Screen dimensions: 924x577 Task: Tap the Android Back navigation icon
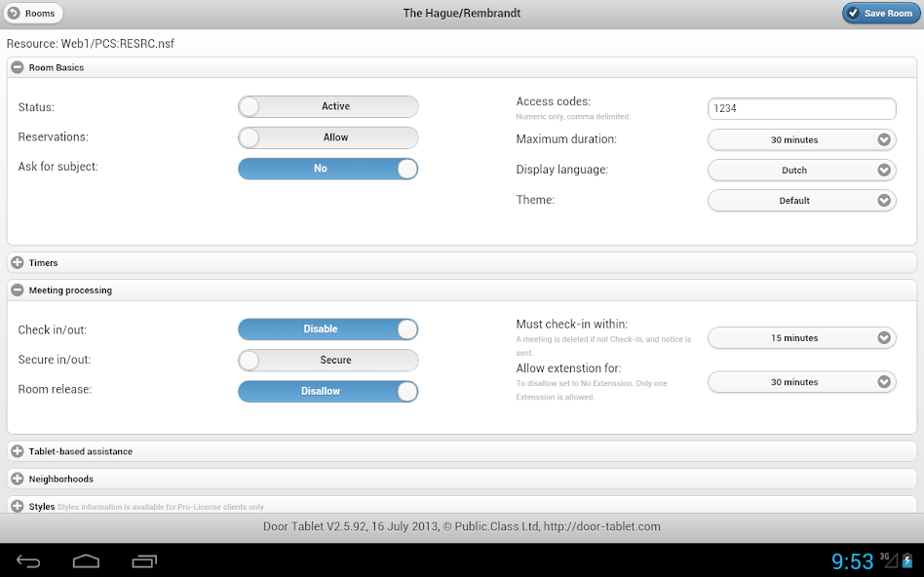tap(28, 560)
